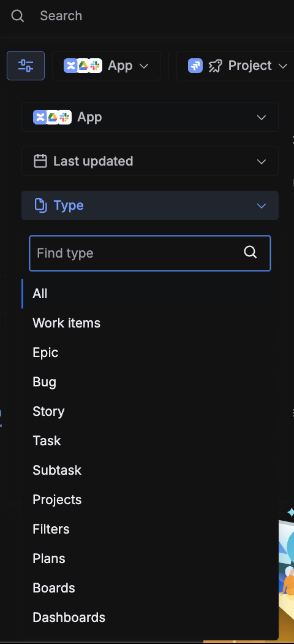Click the calendar icon beside Last updated
Viewport: 294px width, 644px height.
point(40,161)
